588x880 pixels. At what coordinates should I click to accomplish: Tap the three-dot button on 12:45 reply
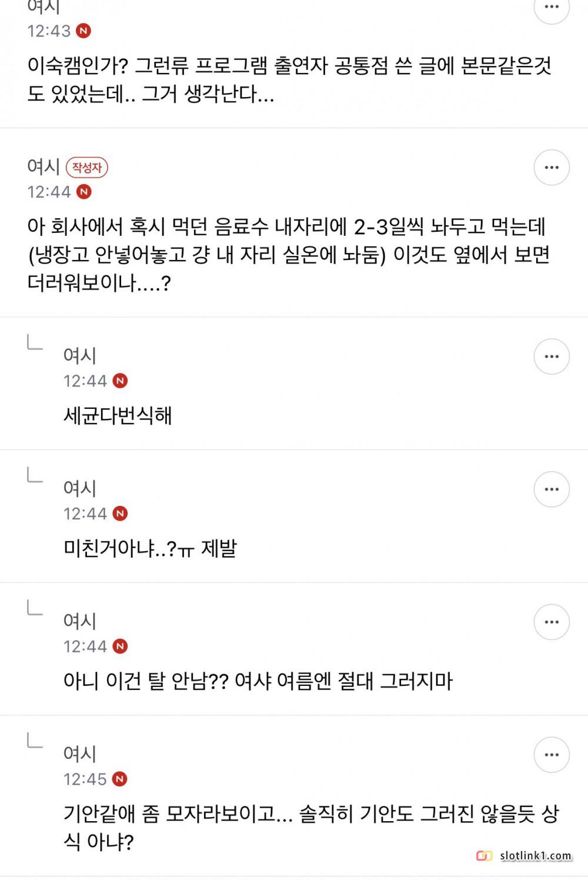tap(551, 755)
